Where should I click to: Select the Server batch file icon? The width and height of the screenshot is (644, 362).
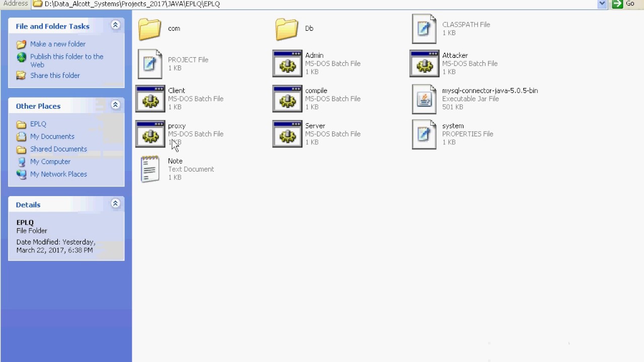pos(287,134)
